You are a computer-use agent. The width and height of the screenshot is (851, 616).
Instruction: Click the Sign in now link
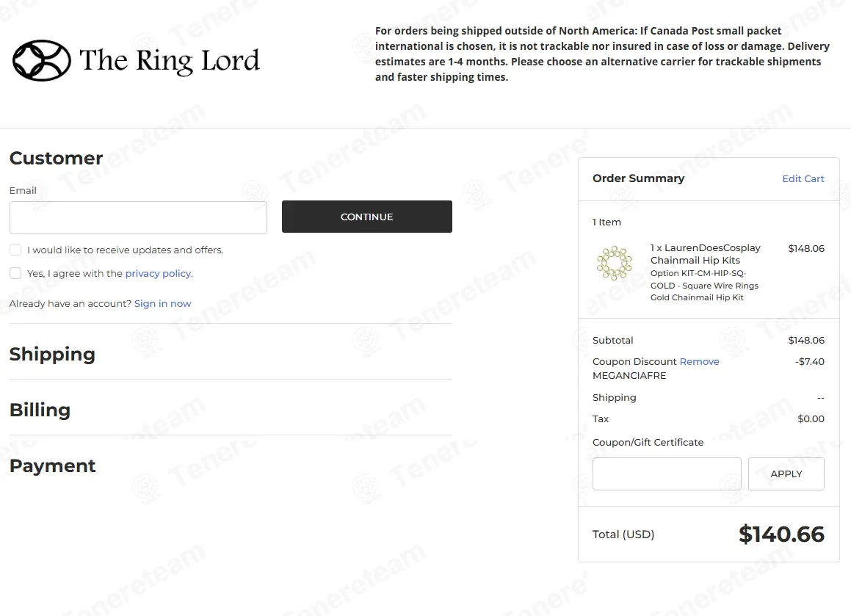[x=162, y=303]
